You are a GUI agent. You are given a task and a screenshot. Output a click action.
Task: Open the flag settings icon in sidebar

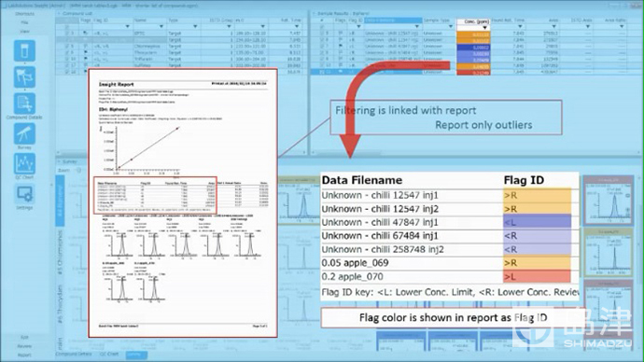[x=24, y=77]
